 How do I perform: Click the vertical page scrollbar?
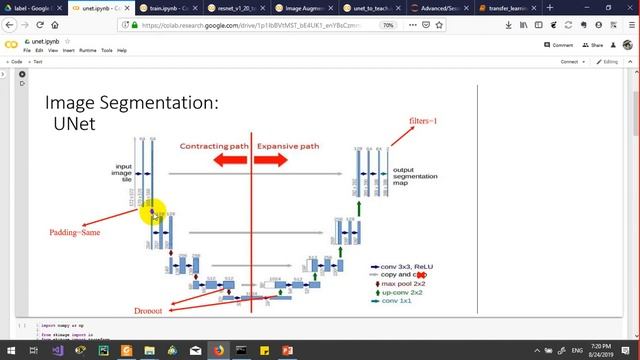(x=636, y=114)
